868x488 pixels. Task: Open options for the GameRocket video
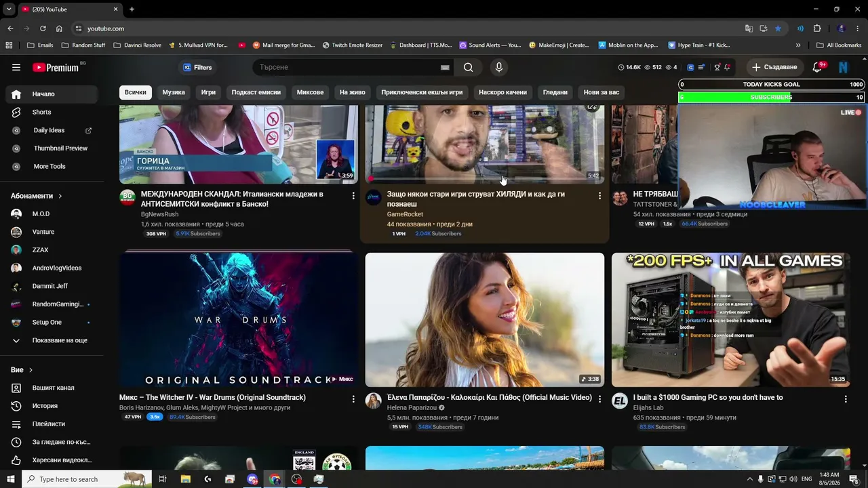click(599, 196)
